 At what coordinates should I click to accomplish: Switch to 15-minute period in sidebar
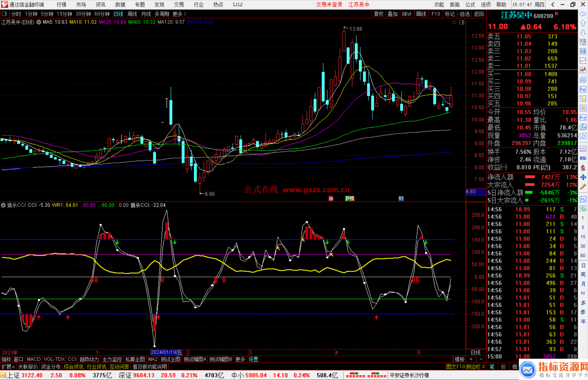pos(583,237)
